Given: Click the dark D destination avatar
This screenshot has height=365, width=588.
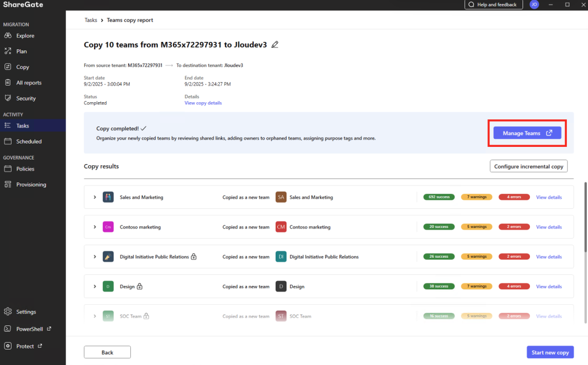Looking at the screenshot, I should [x=281, y=286].
